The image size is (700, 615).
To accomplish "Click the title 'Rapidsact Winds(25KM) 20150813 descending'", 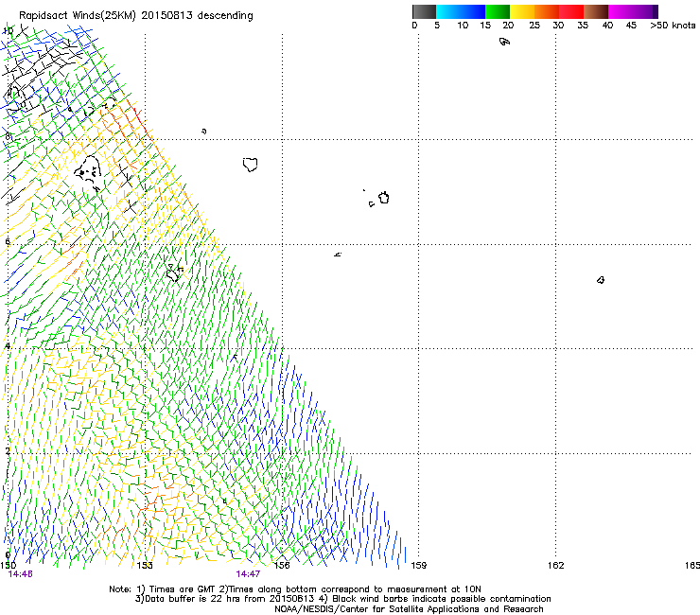I will [x=135, y=16].
